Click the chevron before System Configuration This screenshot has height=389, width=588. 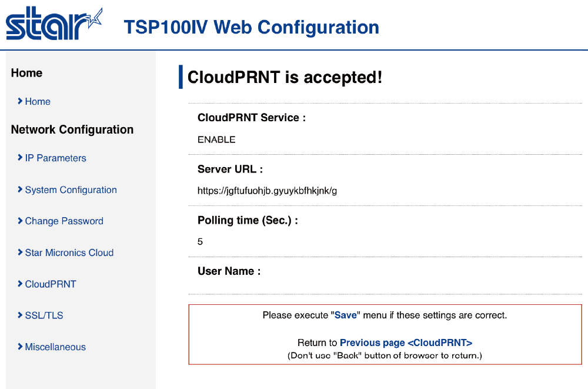pyautogui.click(x=20, y=190)
